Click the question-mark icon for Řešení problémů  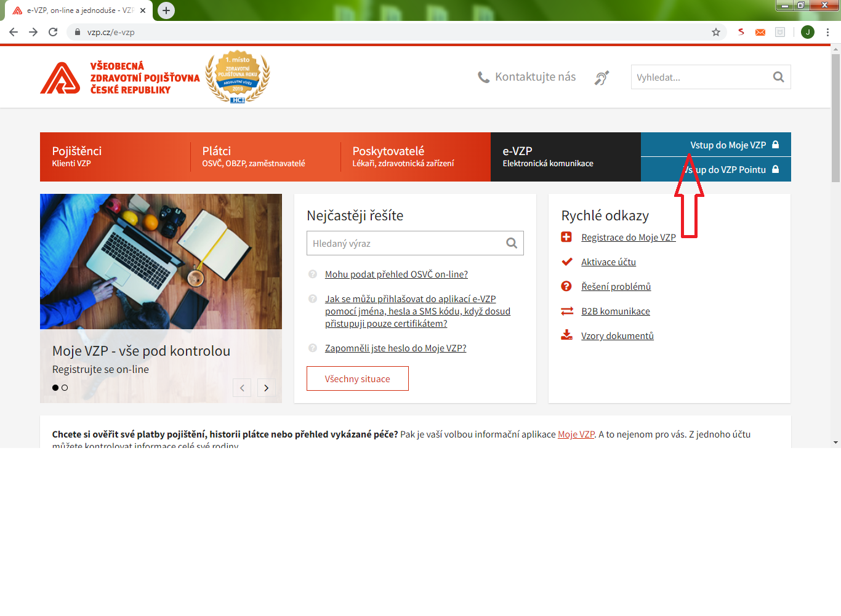566,286
